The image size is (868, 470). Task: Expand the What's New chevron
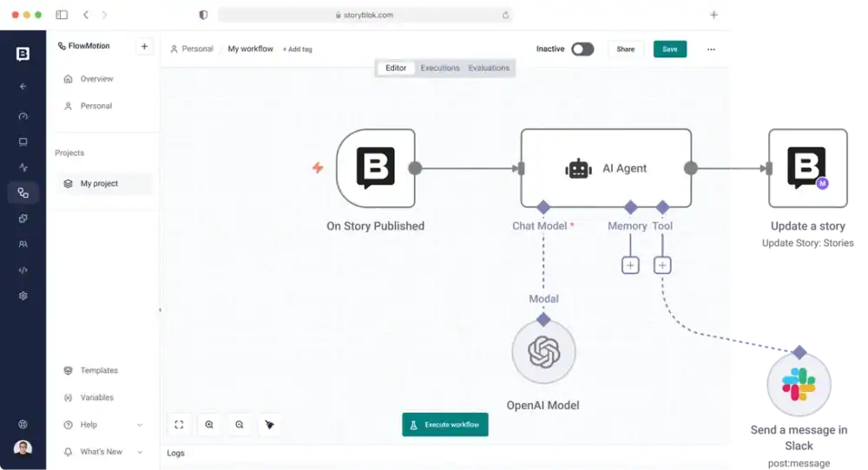[140, 452]
